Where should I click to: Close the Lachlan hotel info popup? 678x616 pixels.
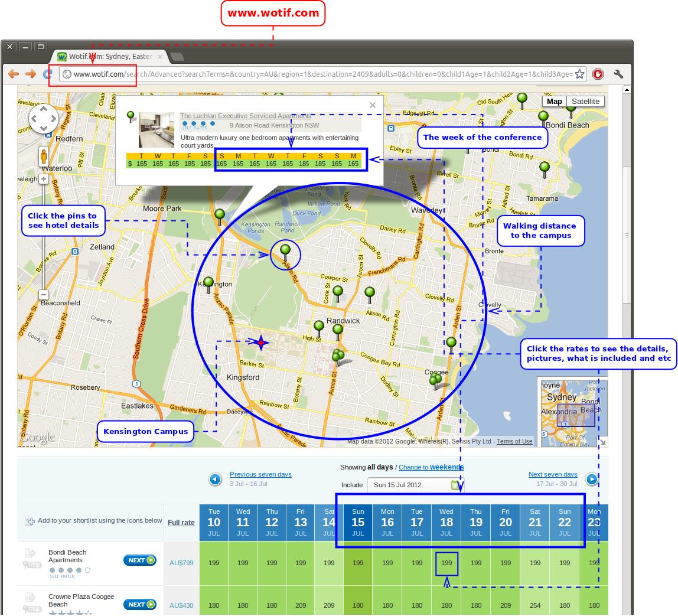[x=373, y=105]
